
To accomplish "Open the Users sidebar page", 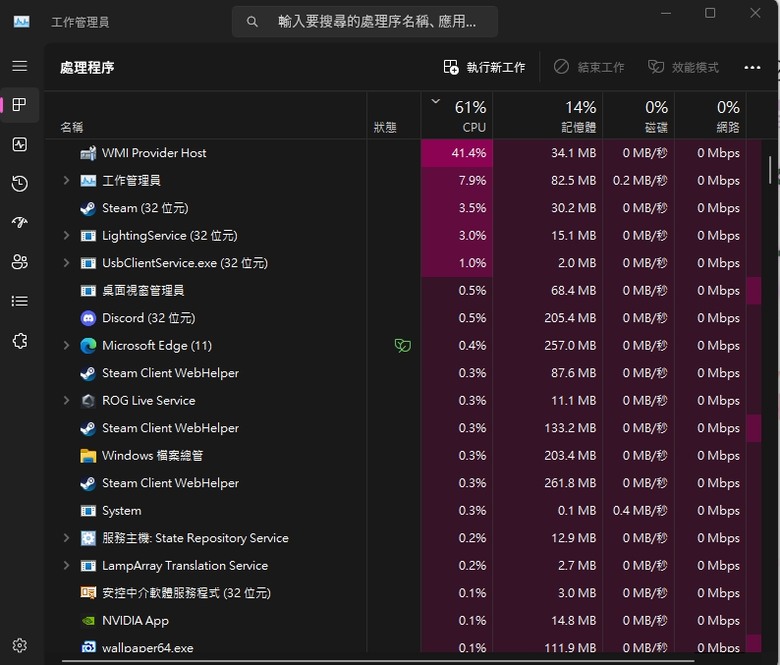I will coord(19,262).
